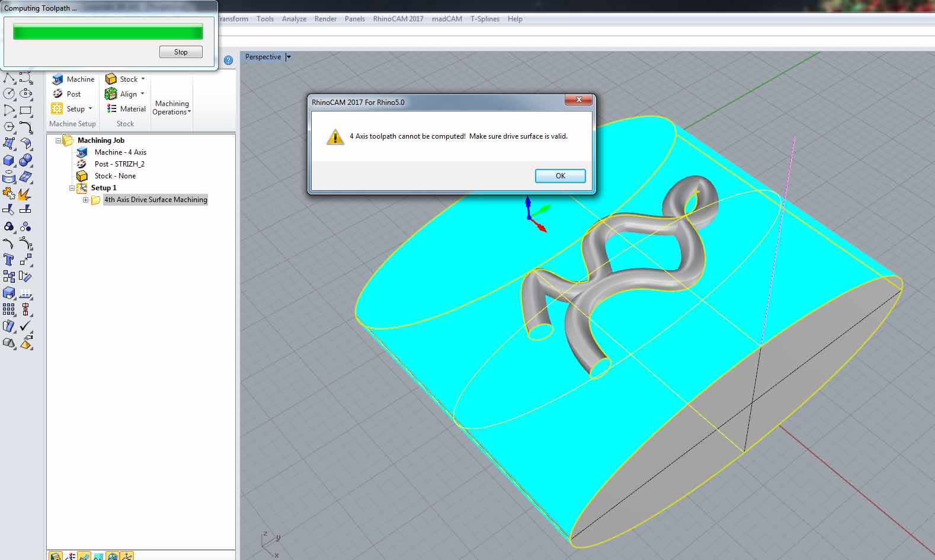The width and height of the screenshot is (935, 560).
Task: Select the Text object tool
Action: point(8,260)
